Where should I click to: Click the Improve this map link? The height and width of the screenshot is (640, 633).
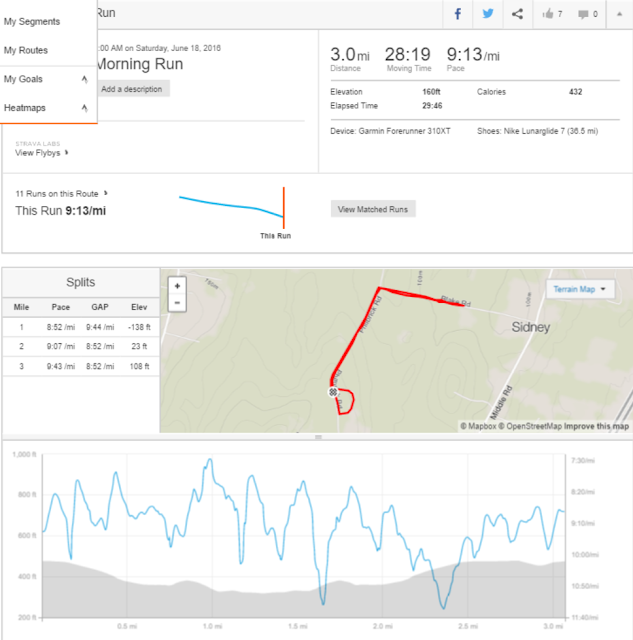point(597,426)
